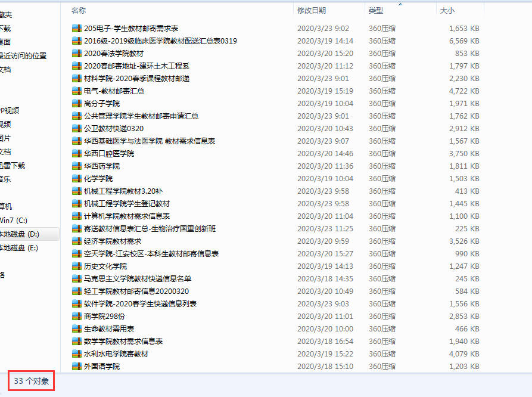Click the 33 个对象 status bar text

(32, 381)
